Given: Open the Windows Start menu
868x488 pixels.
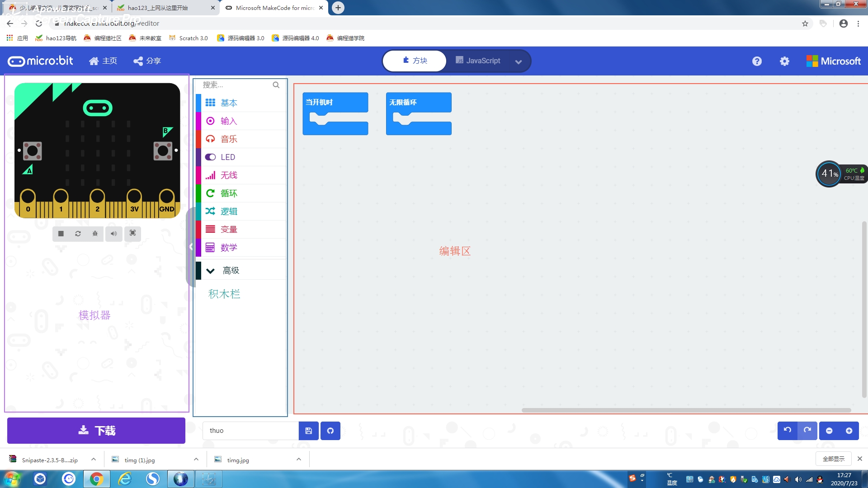Looking at the screenshot, I should click(x=12, y=479).
